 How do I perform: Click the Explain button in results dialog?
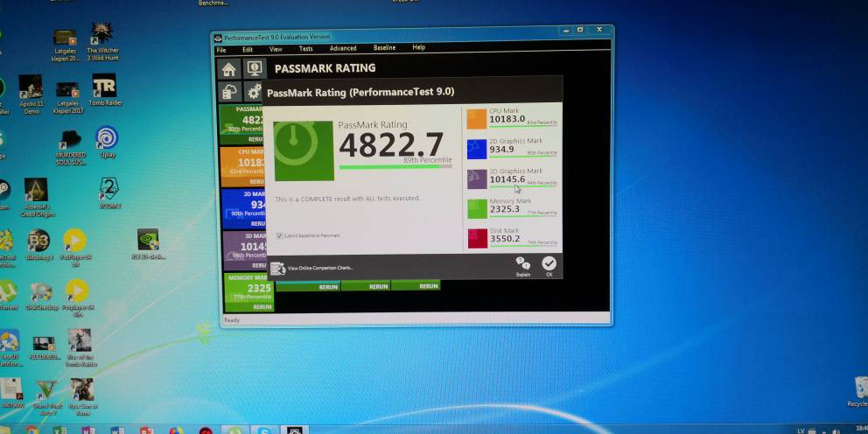tap(522, 267)
